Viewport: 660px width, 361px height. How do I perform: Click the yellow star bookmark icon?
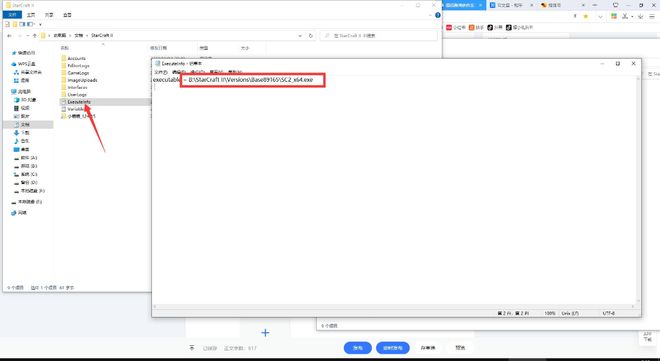click(585, 16)
